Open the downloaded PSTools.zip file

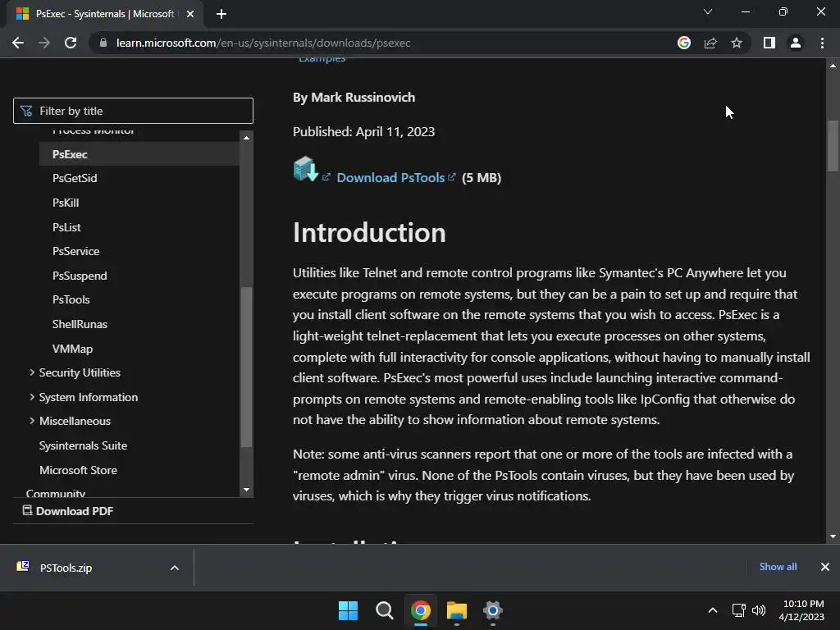[66, 568]
